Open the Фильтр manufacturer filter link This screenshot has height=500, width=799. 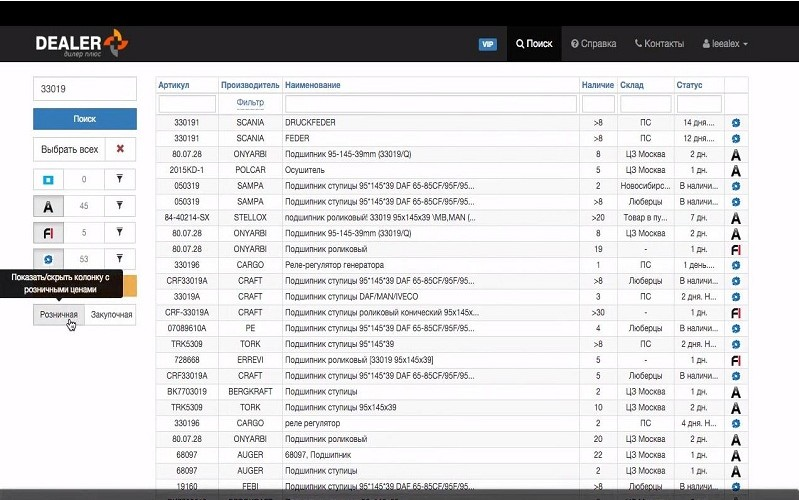[250, 102]
